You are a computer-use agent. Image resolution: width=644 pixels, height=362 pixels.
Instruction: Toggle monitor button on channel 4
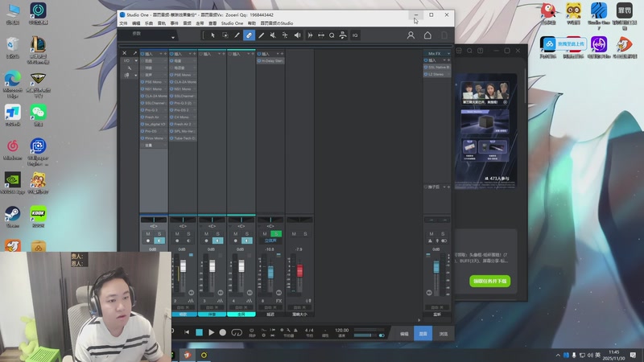click(x=247, y=241)
